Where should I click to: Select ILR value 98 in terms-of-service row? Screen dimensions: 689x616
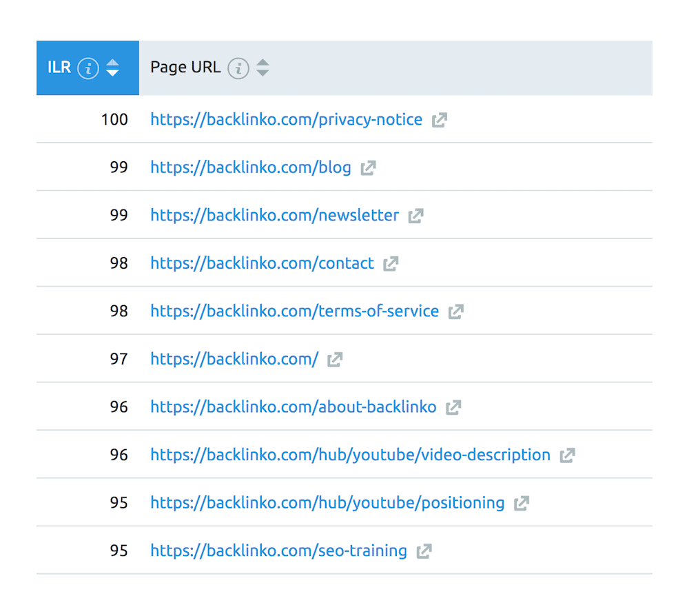119,311
